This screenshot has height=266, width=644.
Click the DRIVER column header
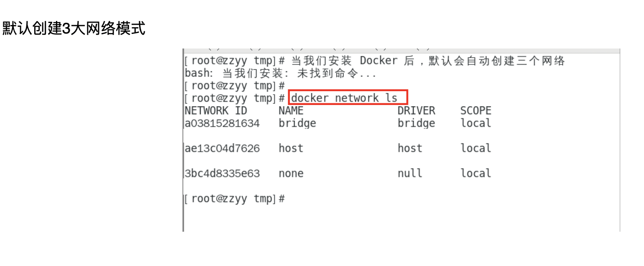[x=416, y=111]
